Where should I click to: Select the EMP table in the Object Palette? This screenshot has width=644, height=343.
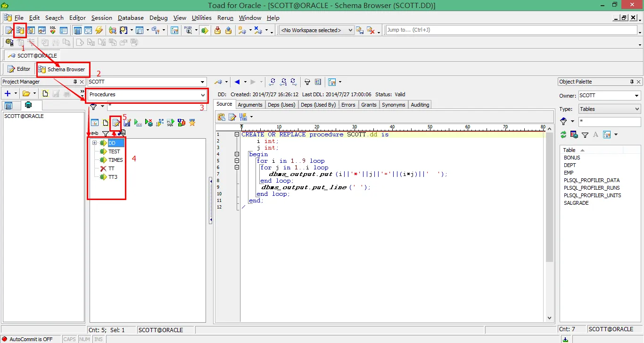click(569, 173)
